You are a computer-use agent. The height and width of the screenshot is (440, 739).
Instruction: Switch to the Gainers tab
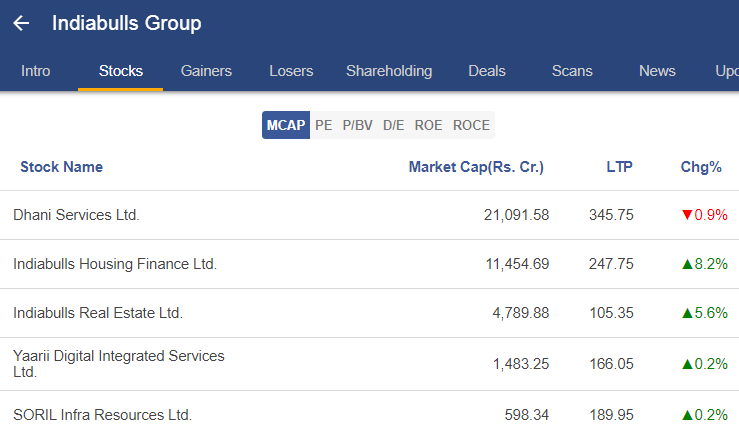click(206, 71)
